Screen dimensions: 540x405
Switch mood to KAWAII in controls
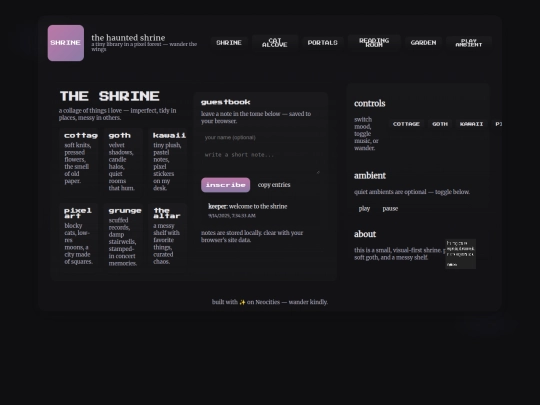point(471,124)
